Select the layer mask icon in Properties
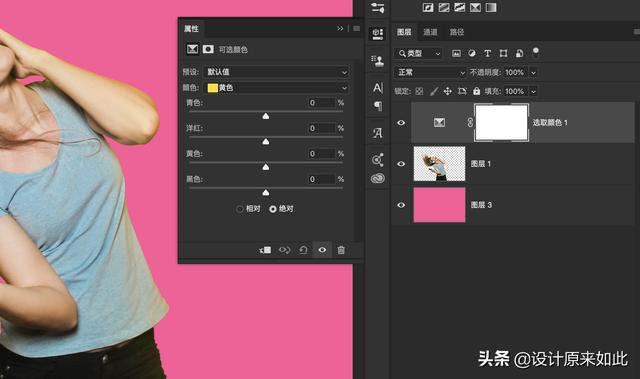640x379 pixels. click(208, 49)
